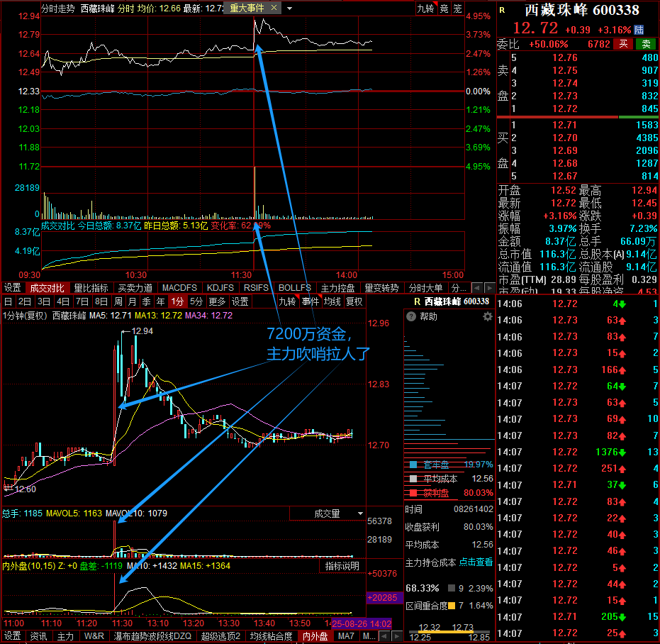
Task: Select the 2日 period
Action: pyautogui.click(x=24, y=301)
